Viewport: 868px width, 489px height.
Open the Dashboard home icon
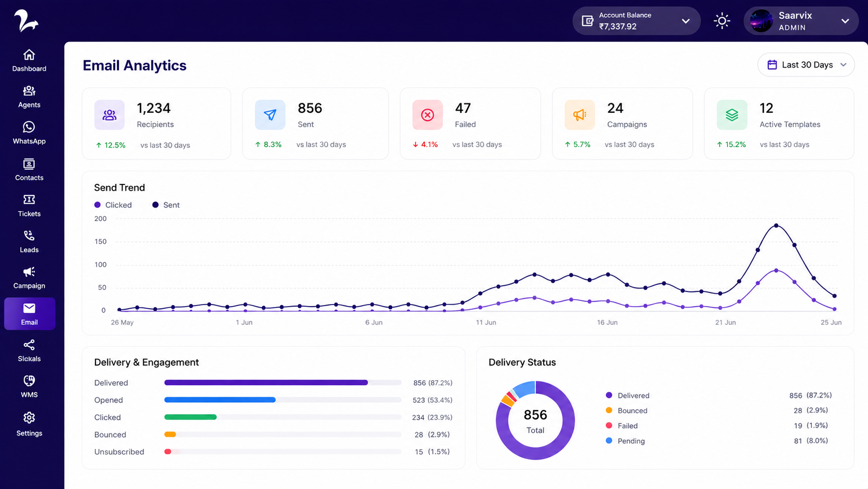[x=29, y=55]
